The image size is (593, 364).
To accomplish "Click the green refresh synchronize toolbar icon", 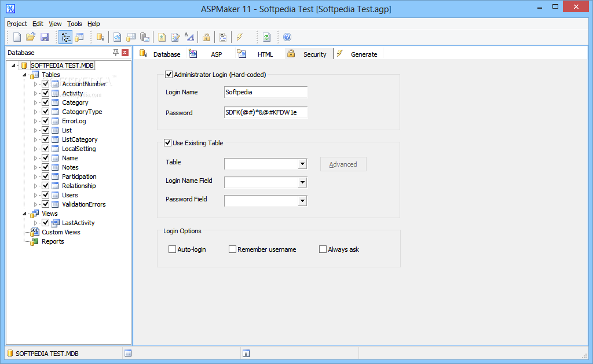I will (x=266, y=37).
